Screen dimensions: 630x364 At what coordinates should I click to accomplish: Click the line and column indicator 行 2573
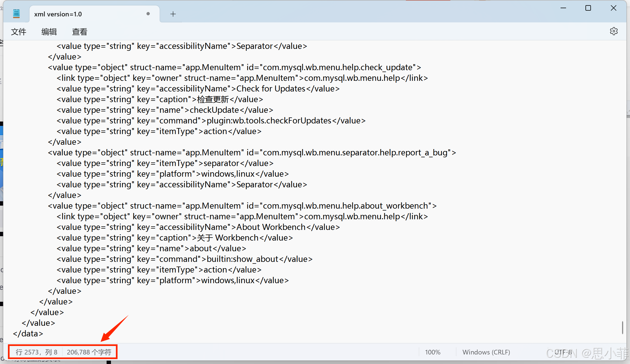pos(36,352)
